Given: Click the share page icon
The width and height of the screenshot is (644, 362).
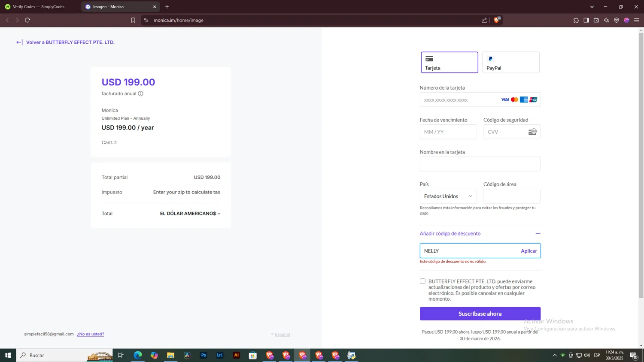Looking at the screenshot, I should pos(484,20).
